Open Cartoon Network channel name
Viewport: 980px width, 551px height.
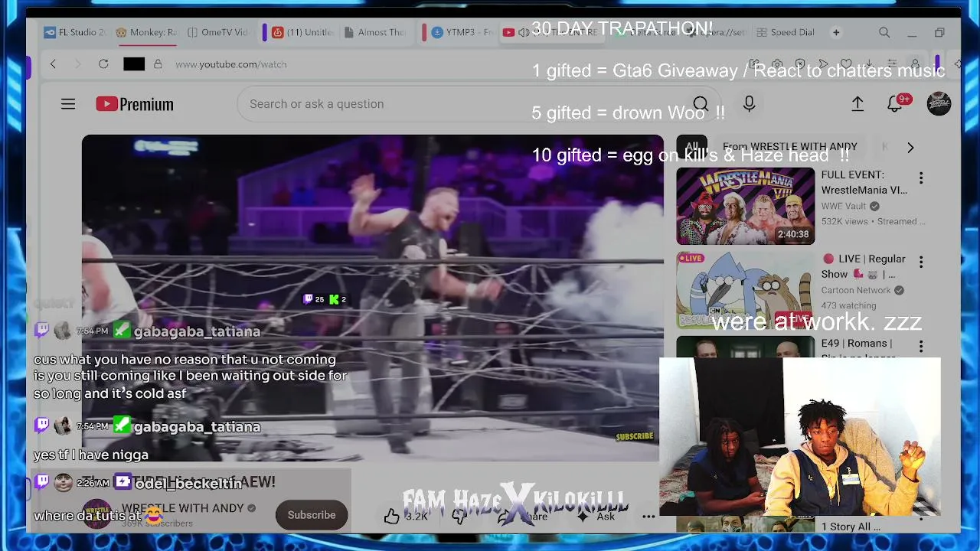856,290
